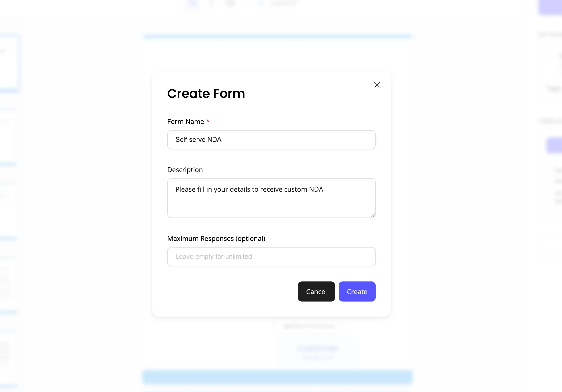Click the backdrop outside the dialog
562x392 pixels.
(x=73, y=196)
